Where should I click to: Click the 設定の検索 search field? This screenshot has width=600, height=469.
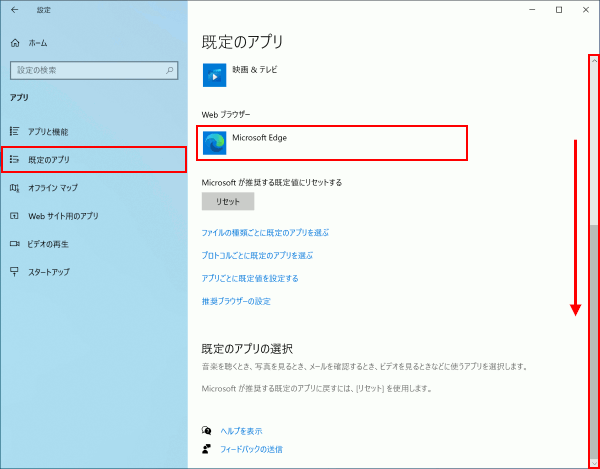tap(94, 70)
